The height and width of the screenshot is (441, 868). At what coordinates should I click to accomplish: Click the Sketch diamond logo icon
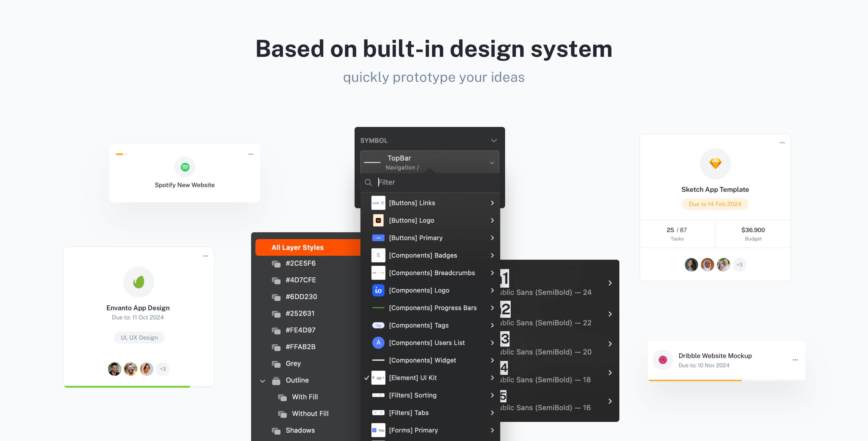pyautogui.click(x=715, y=164)
